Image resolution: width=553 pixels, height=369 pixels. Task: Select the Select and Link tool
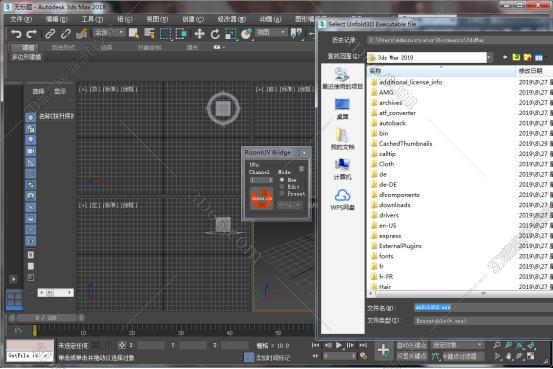point(50,34)
